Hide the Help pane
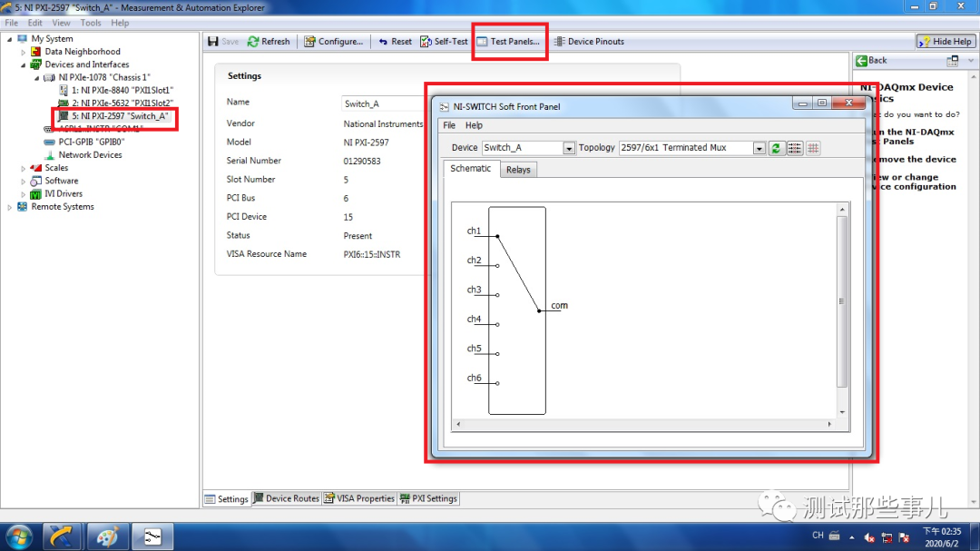 [946, 41]
